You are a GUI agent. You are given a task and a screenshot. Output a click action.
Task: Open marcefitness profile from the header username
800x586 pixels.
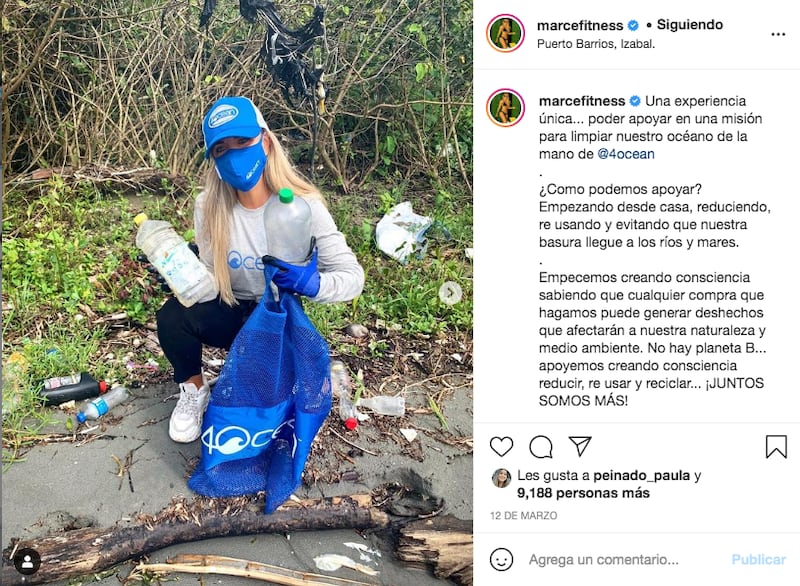click(x=580, y=25)
